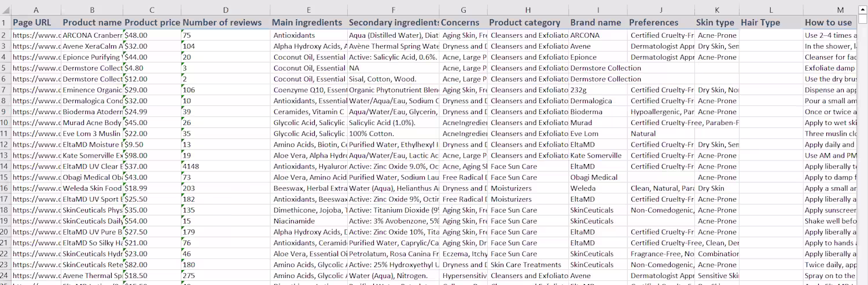Viewport: 868px width, 285px height.
Task: Select the 'Secondary ingredients' header cell
Action: (x=393, y=23)
